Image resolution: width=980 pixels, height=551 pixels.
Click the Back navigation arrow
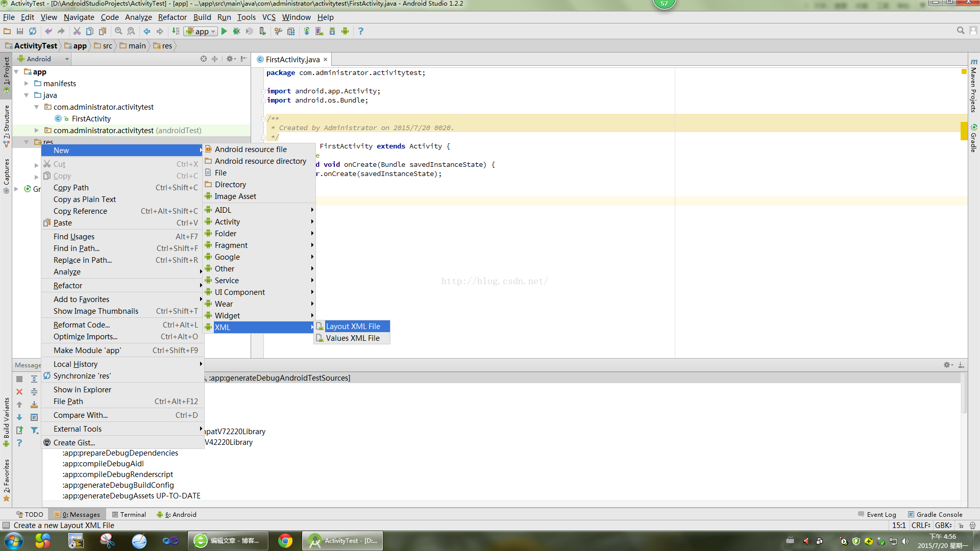147,31
